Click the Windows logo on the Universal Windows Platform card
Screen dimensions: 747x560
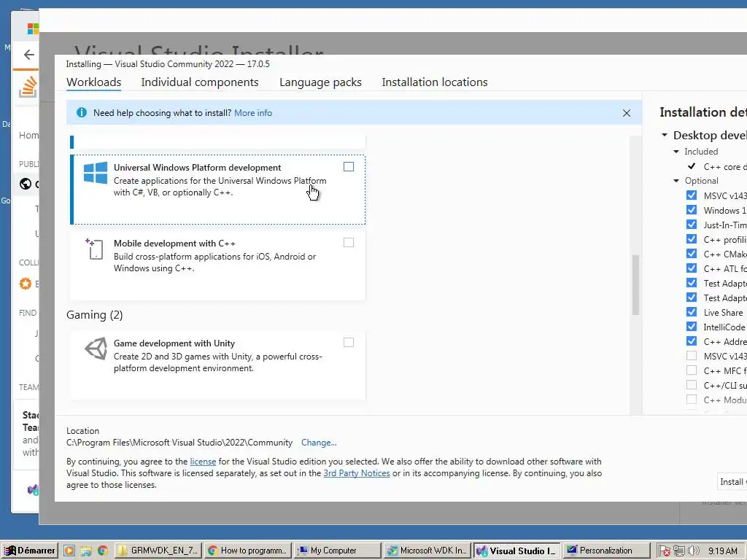click(96, 173)
